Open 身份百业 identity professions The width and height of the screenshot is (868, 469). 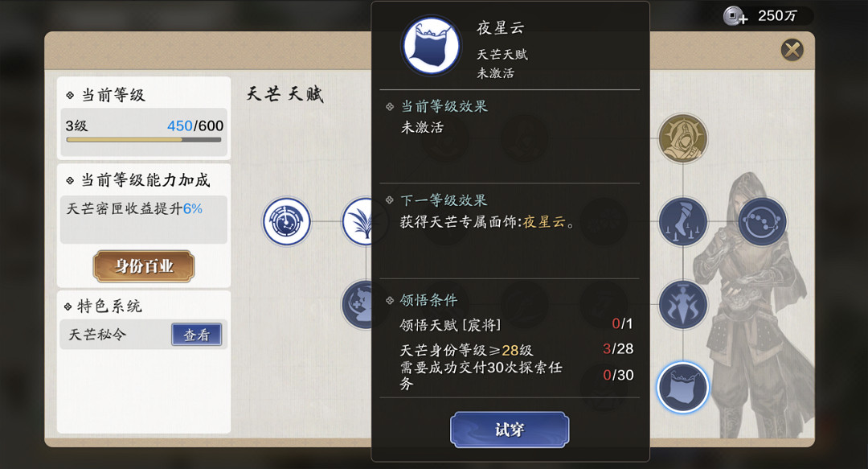[x=144, y=266]
